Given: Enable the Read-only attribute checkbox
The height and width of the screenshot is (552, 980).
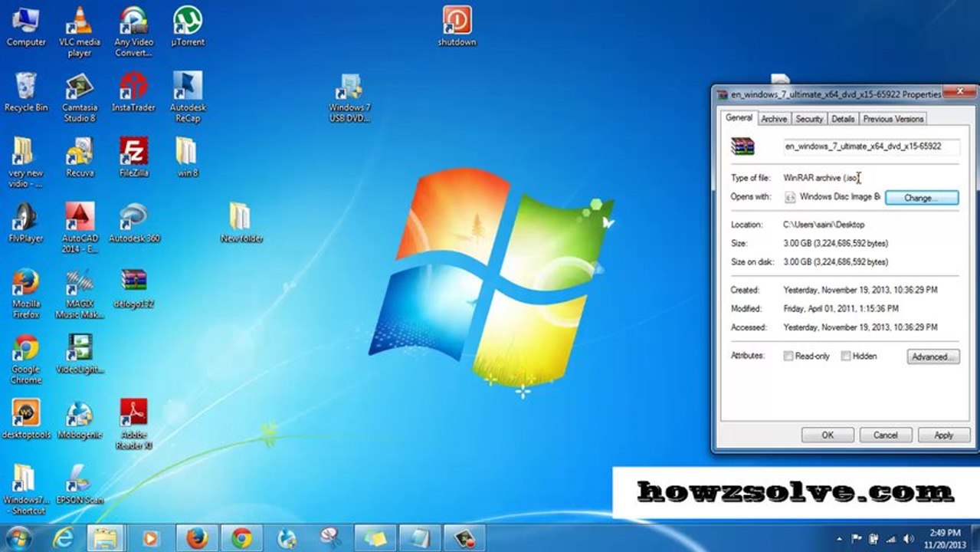Looking at the screenshot, I should (x=788, y=356).
